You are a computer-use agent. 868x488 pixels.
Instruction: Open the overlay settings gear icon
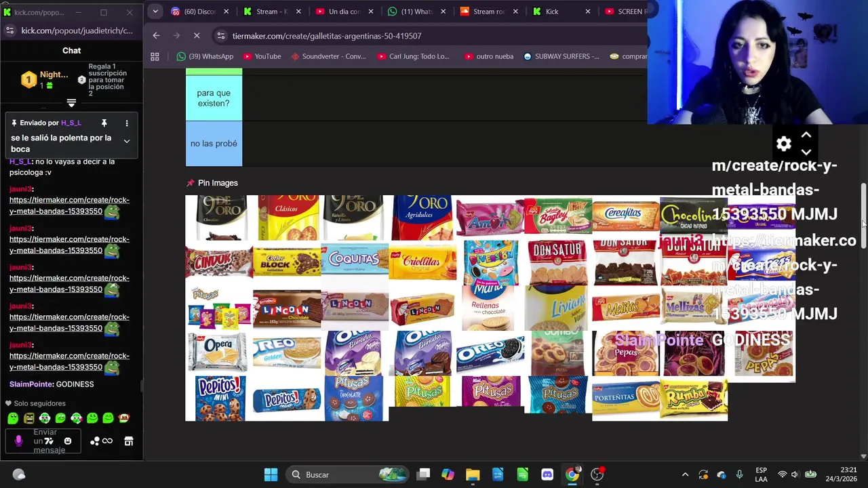[x=784, y=144]
